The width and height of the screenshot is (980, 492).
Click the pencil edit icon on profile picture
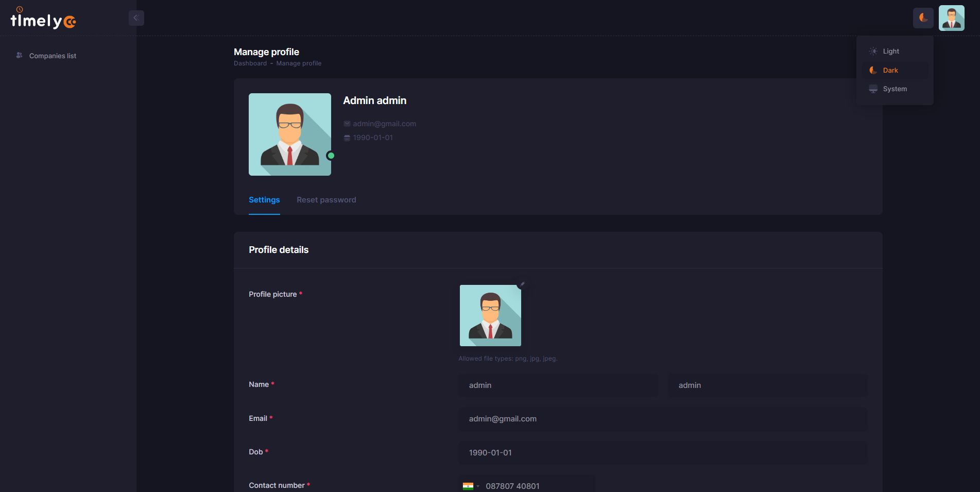coord(522,284)
